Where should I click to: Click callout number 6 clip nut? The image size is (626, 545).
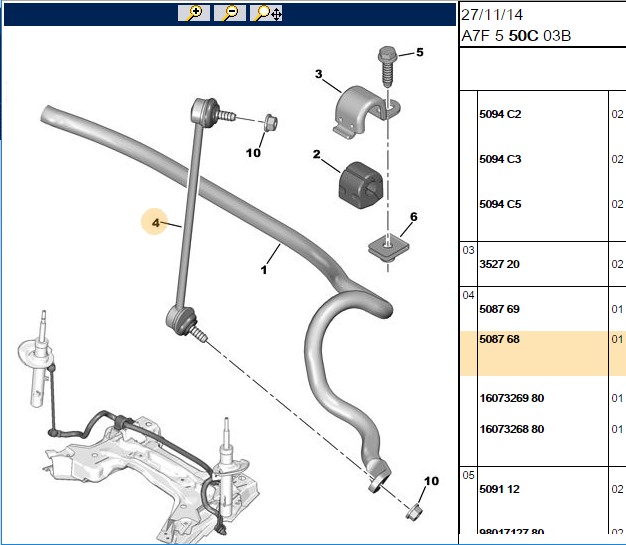414,217
